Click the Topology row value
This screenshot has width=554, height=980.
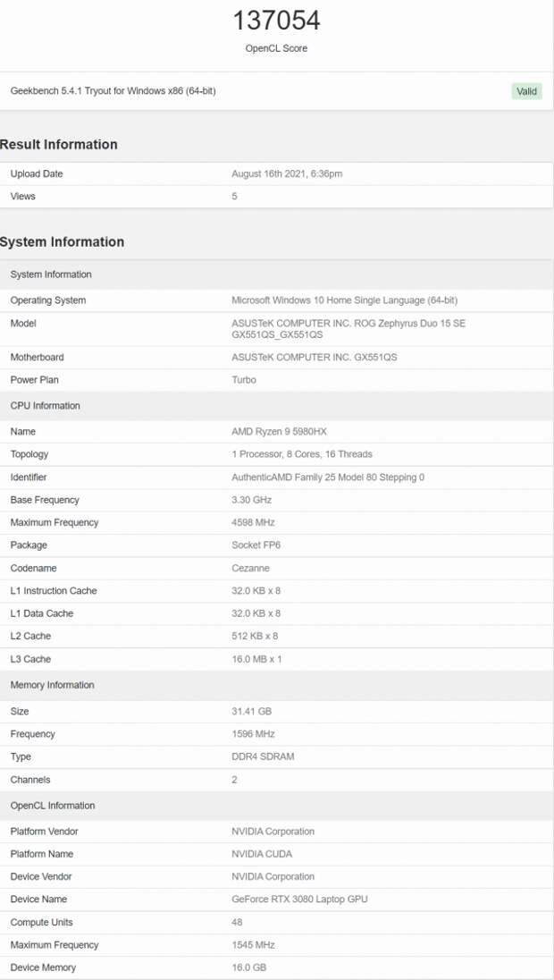pyautogui.click(x=302, y=454)
